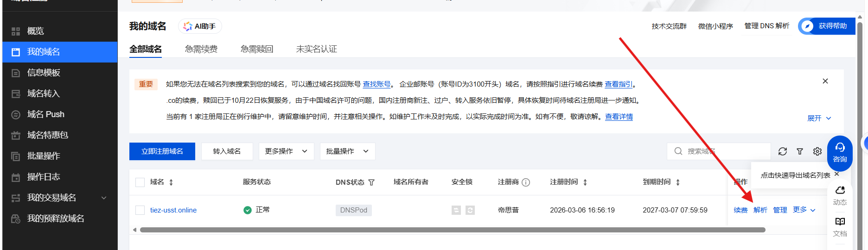Click the 咨询 headset button
868x250 pixels.
coord(840,153)
